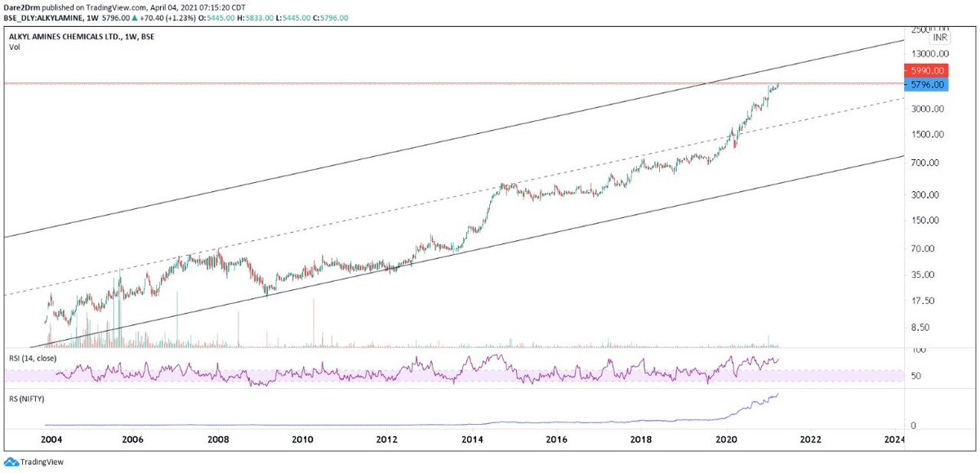
Task: Click the 2006 time axis label
Action: [132, 439]
